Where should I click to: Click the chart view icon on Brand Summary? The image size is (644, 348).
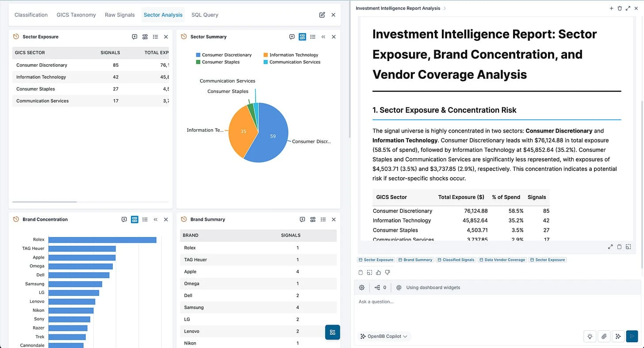tap(313, 219)
